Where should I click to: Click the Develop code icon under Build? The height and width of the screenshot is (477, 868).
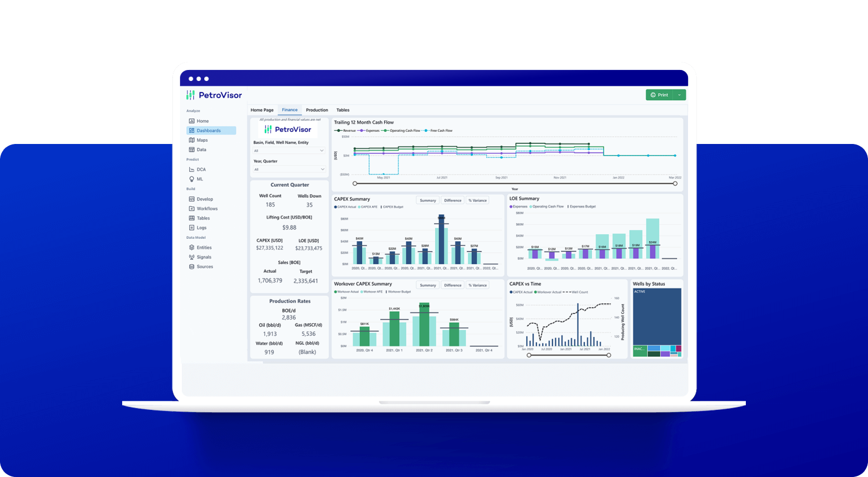[x=192, y=199]
